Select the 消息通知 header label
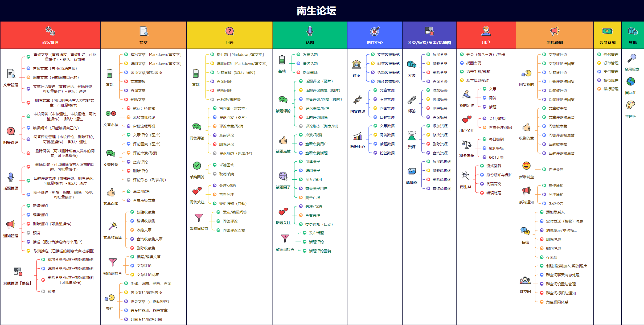Viewport: 644px width, 325px height. click(x=555, y=43)
